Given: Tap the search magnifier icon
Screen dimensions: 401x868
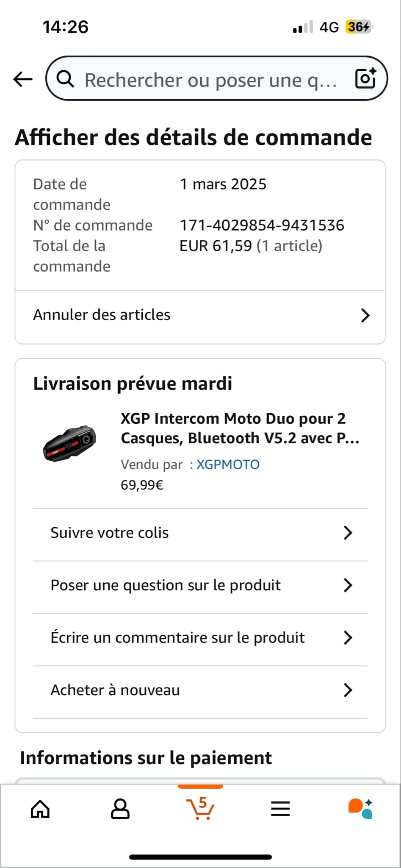Looking at the screenshot, I should click(65, 79).
